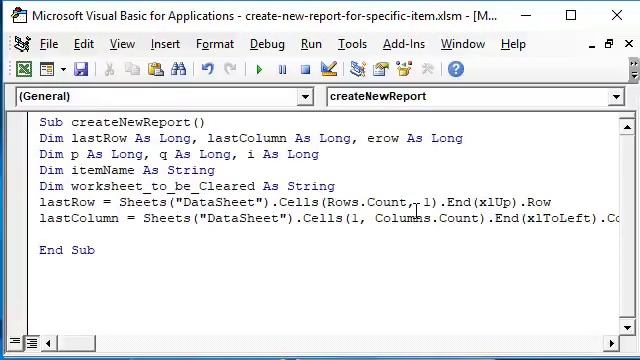
Task: Click the 'Dim p As Long, q As Long' line
Action: (x=179, y=154)
